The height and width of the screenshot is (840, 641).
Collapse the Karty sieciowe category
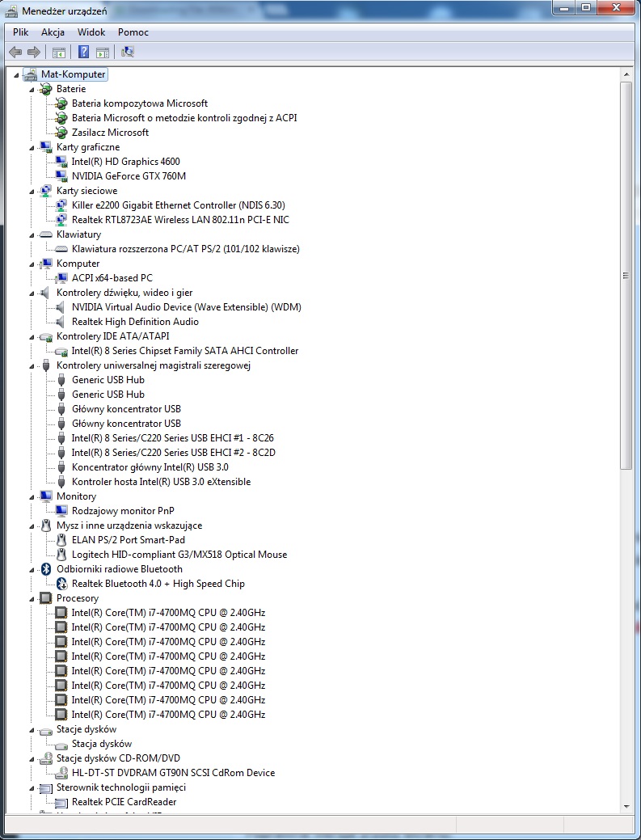click(32, 192)
